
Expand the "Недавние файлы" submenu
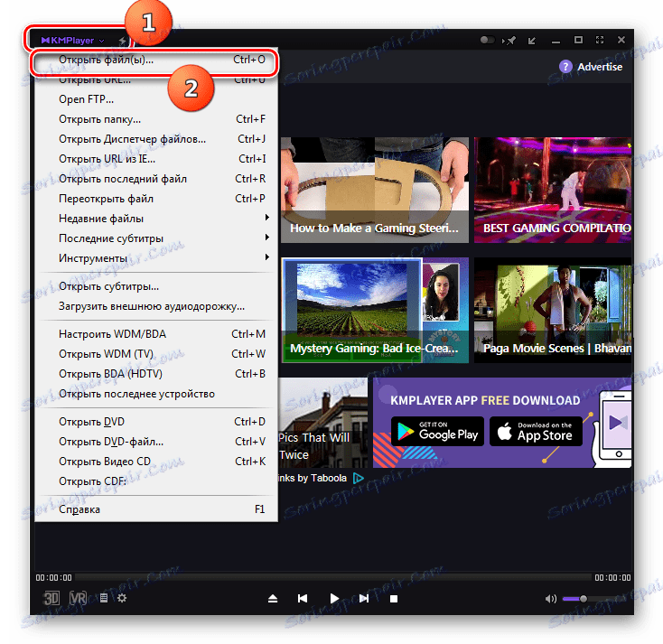click(155, 219)
